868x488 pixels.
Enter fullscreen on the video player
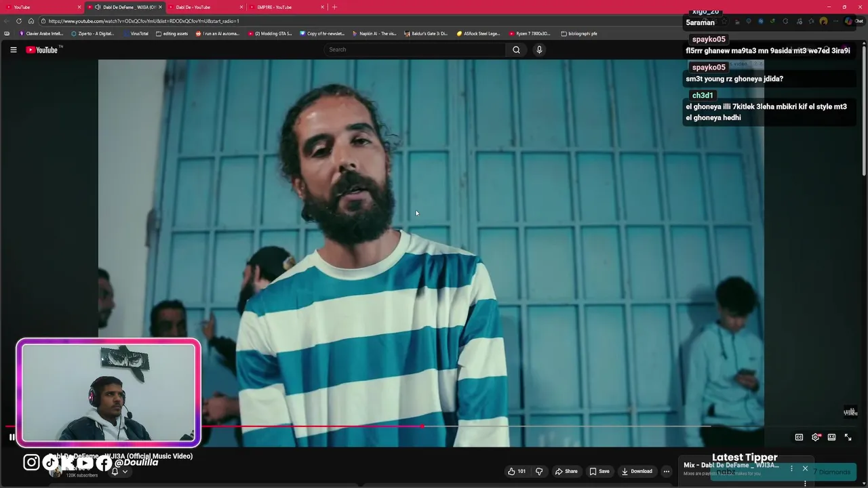[848, 437]
